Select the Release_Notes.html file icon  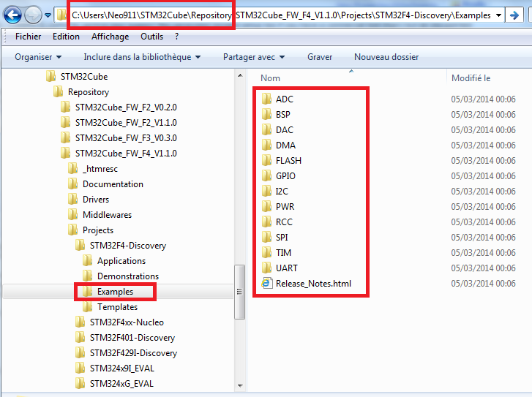266,283
